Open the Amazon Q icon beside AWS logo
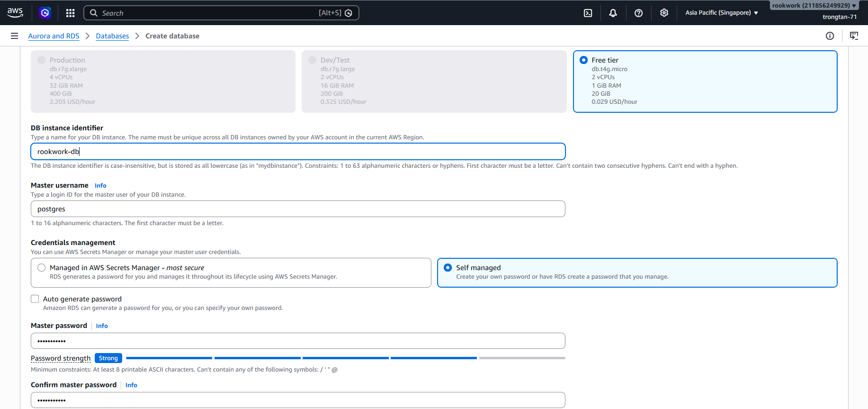 click(45, 13)
